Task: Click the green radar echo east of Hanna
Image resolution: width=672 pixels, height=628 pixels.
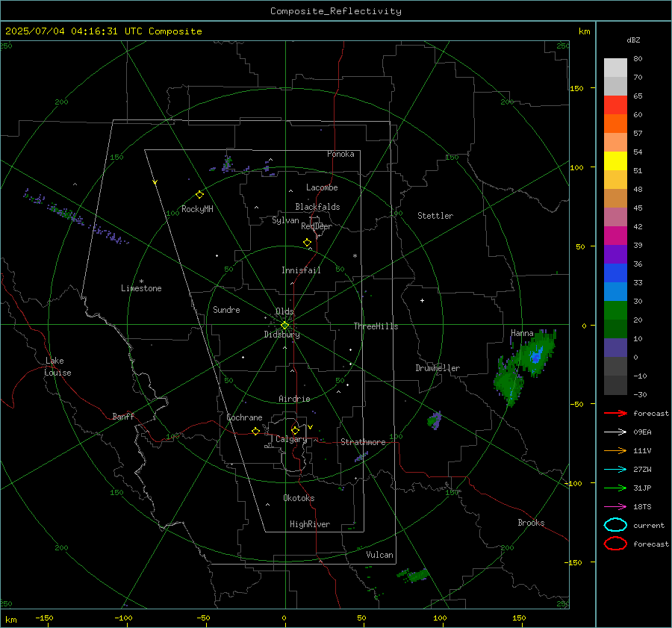Action: (535, 354)
